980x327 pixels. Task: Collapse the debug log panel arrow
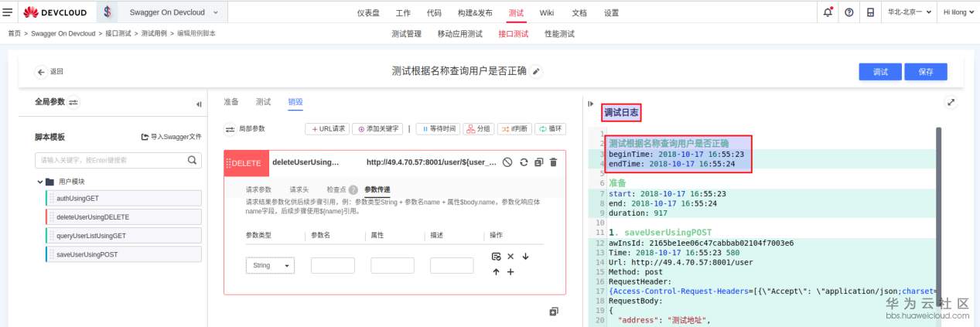coord(592,104)
